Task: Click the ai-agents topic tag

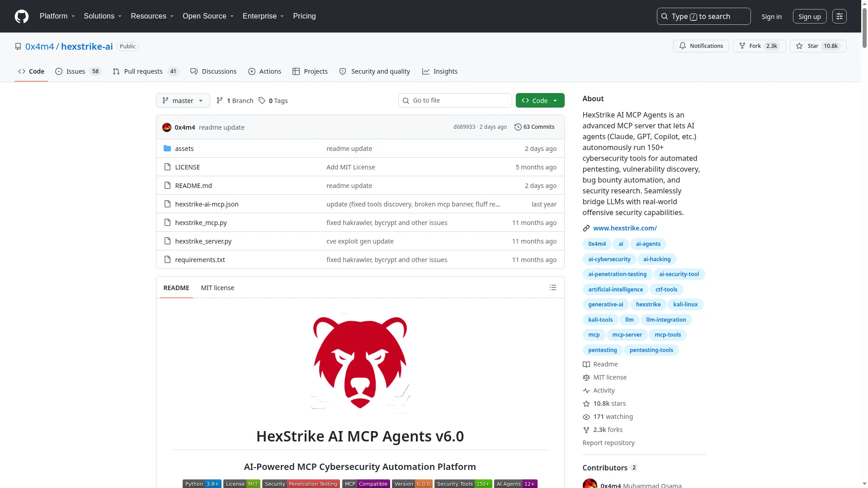Action: click(648, 244)
